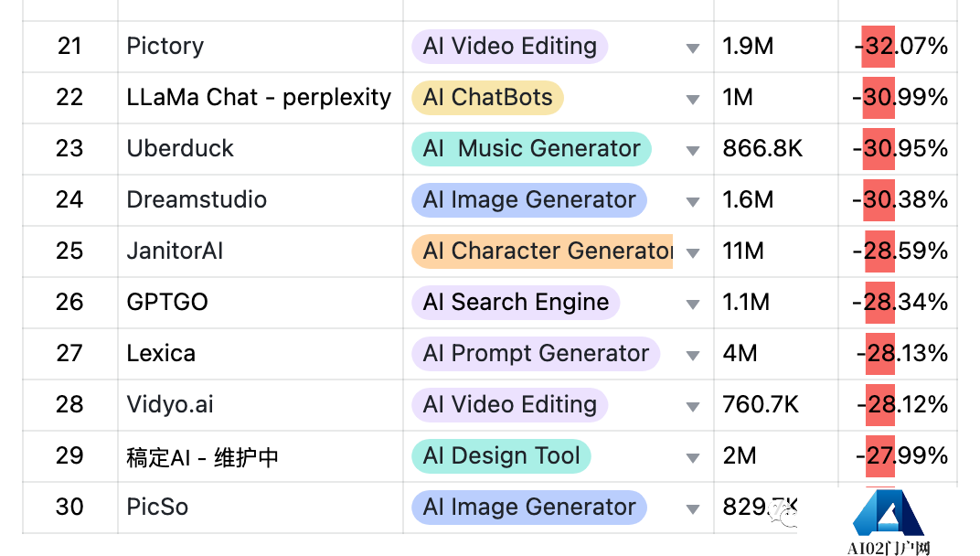Open category dropdown arrow in PicSo row
980x556 pixels.
693,509
